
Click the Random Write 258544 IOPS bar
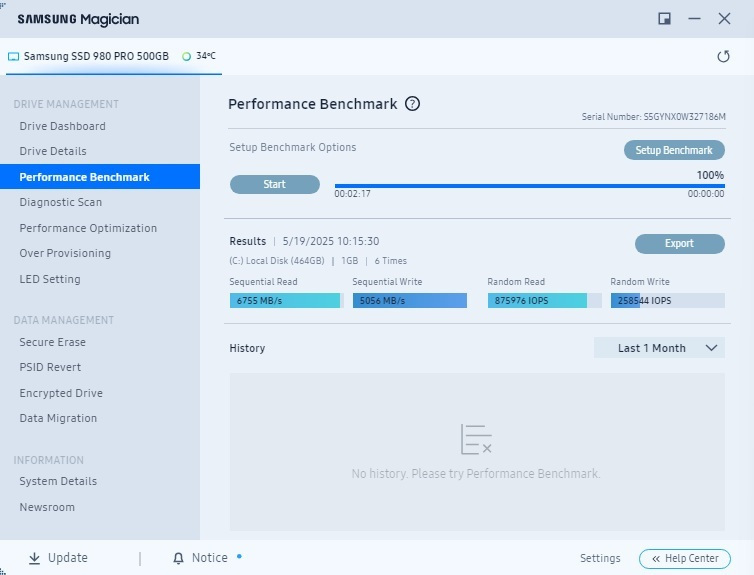point(667,300)
